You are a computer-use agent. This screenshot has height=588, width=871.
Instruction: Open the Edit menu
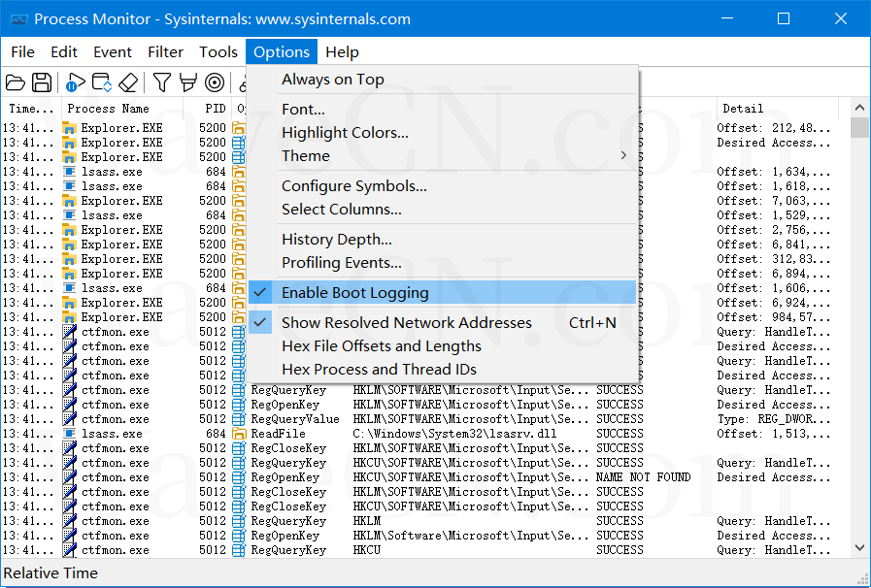click(x=64, y=52)
